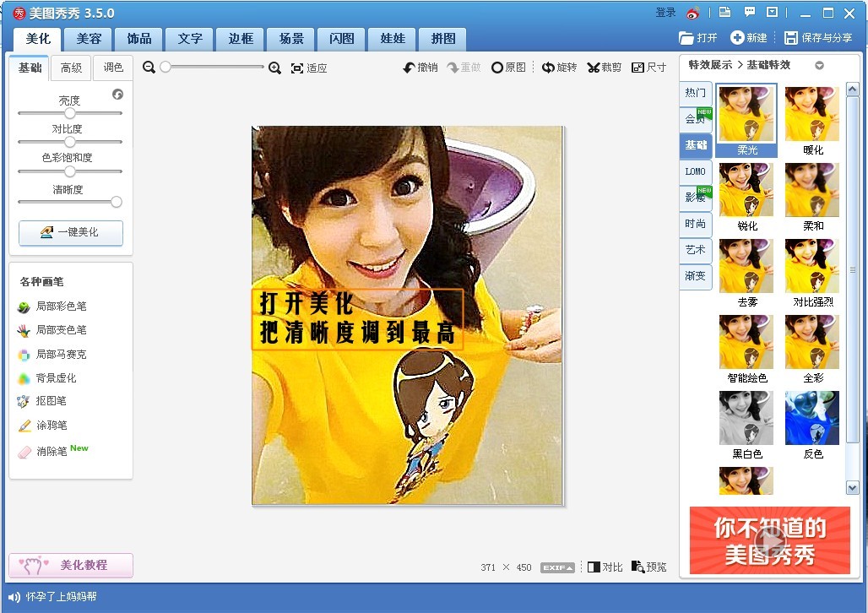Screen dimensions: 868x613
Task: Pick the 消除笔 eraser pen
Action: (52, 452)
